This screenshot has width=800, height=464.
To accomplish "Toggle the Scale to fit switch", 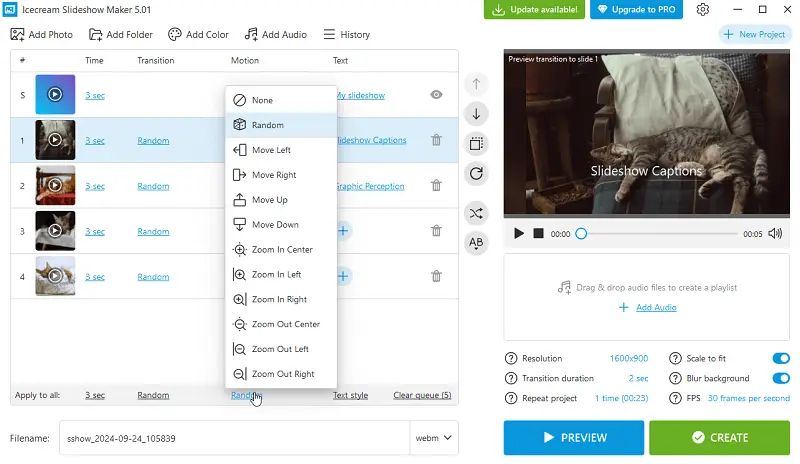I will (x=781, y=358).
